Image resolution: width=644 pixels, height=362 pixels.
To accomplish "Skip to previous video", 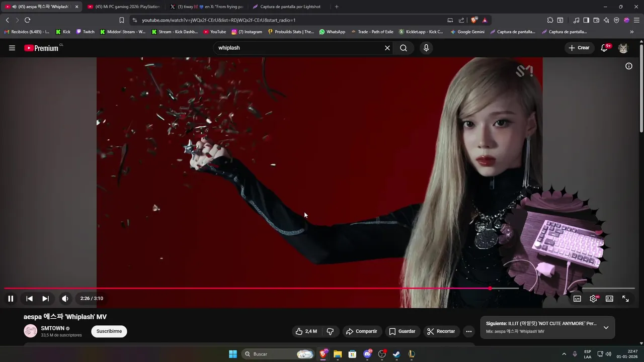I will click(x=29, y=299).
